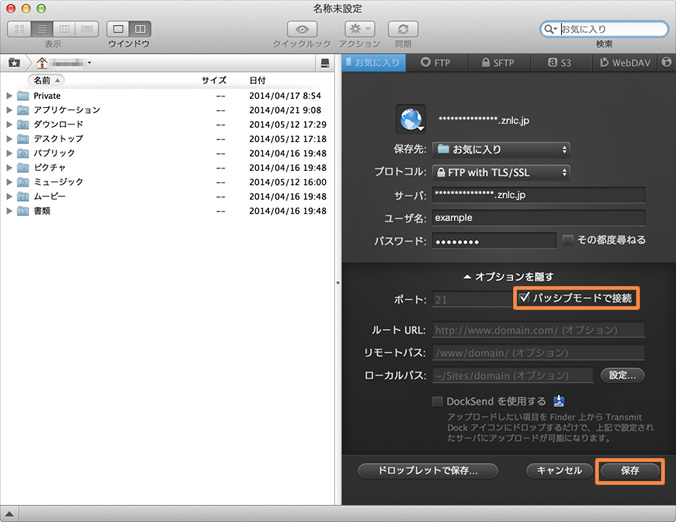This screenshot has height=522, width=676.
Task: Expand the ムービー folder
Action: [9, 197]
